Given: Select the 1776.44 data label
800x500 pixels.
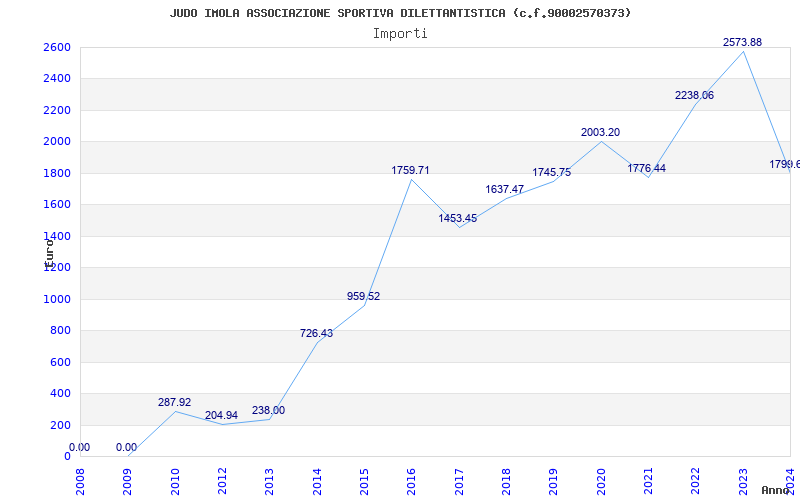Looking at the screenshot, I should pos(646,168).
